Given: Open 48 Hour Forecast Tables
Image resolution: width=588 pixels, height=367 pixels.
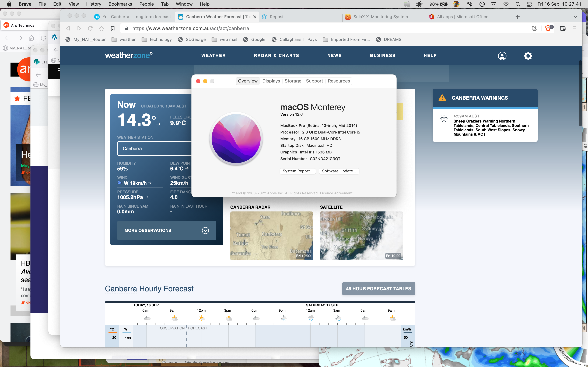Looking at the screenshot, I should [x=379, y=289].
